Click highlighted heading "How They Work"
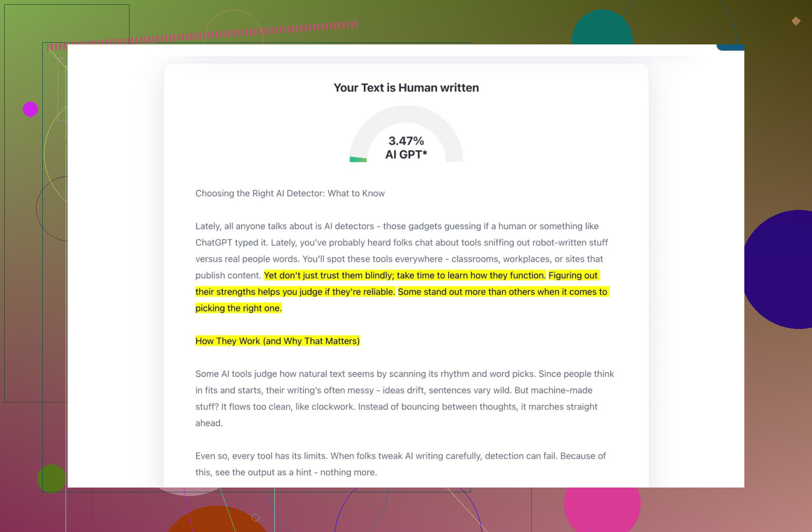Image resolution: width=812 pixels, height=532 pixels. point(278,341)
